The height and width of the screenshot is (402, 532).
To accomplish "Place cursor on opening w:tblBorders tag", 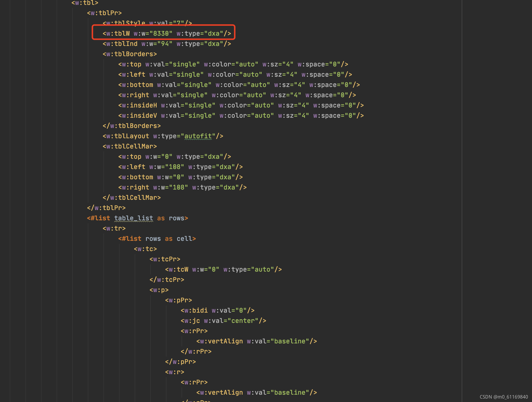I will pos(130,54).
